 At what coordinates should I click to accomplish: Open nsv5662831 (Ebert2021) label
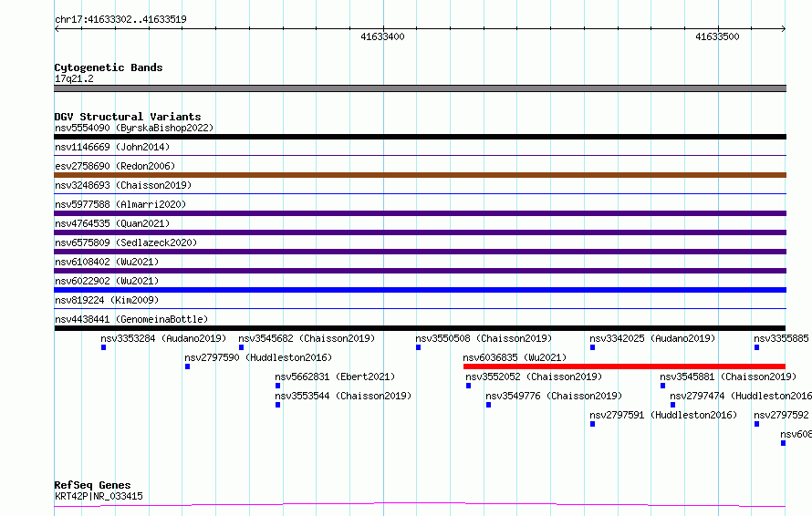[x=335, y=377]
